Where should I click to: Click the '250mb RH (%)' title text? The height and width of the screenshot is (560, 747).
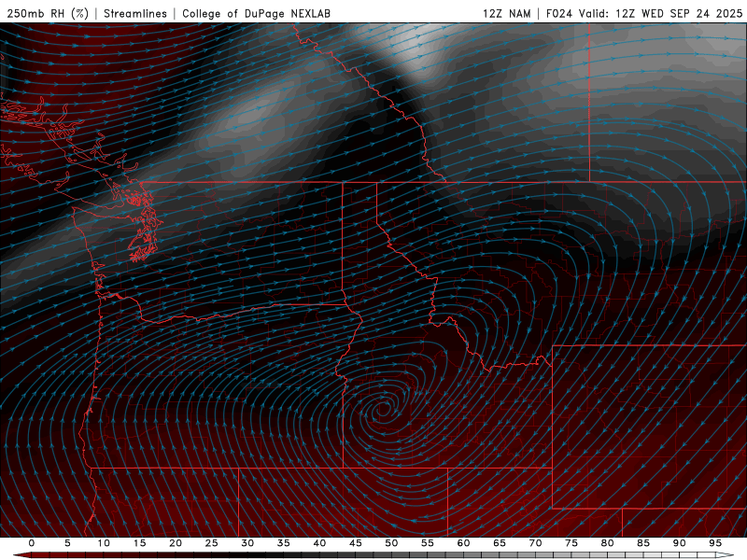[x=48, y=13]
